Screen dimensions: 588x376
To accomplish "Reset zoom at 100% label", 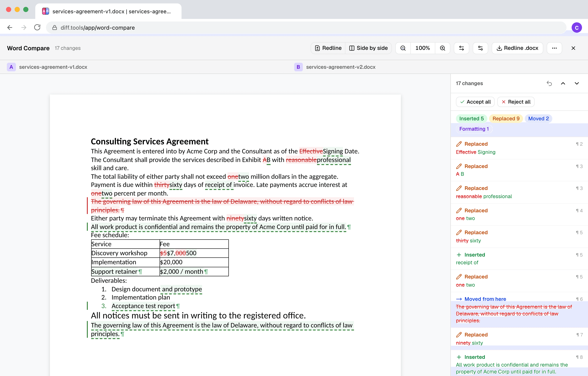I will (423, 48).
